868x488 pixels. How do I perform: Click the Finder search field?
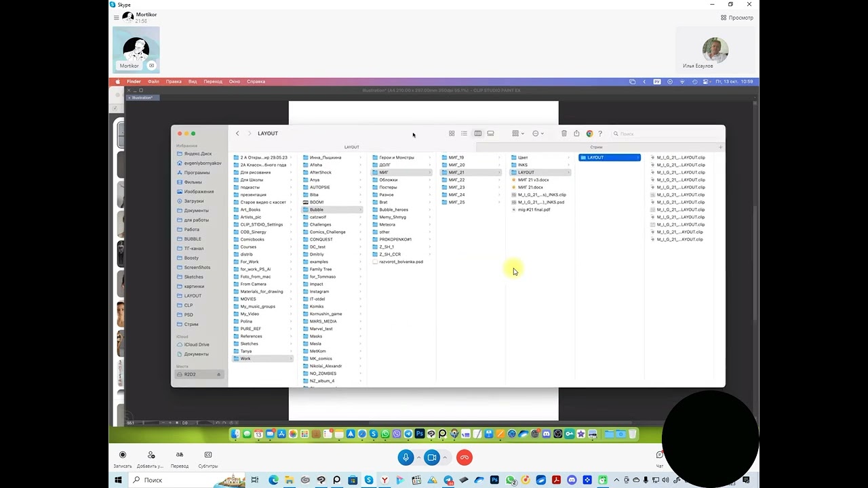[x=665, y=134]
